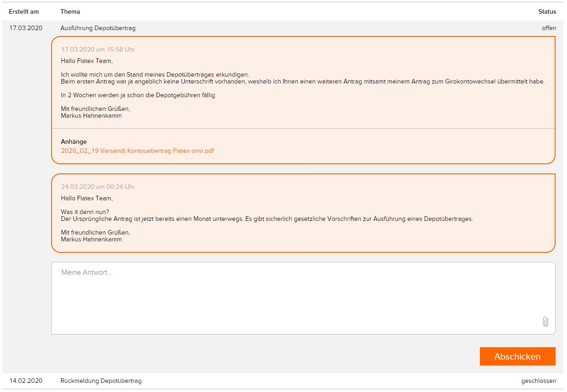This screenshot has height=392, width=567.
Task: Select the 17.03.2020 date in ticket row
Action: pyautogui.click(x=26, y=28)
